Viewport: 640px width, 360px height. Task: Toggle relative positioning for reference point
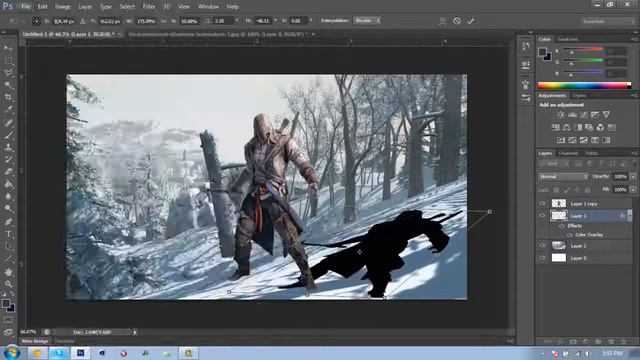(x=83, y=21)
